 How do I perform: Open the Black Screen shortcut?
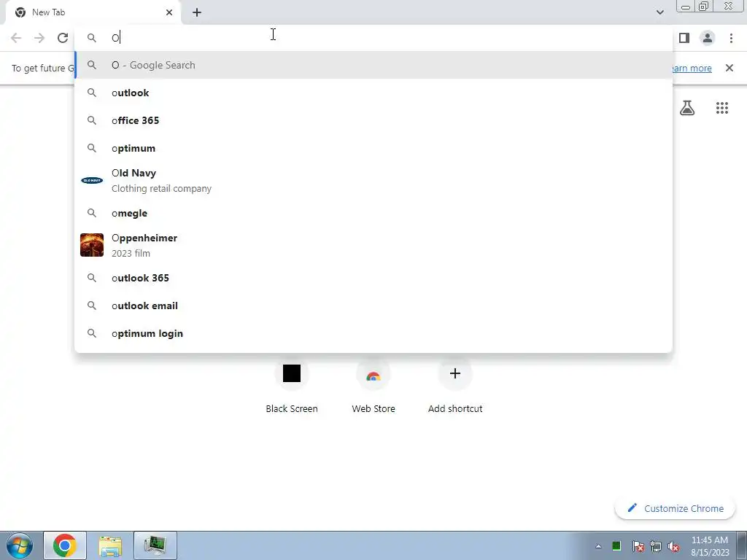coord(292,386)
